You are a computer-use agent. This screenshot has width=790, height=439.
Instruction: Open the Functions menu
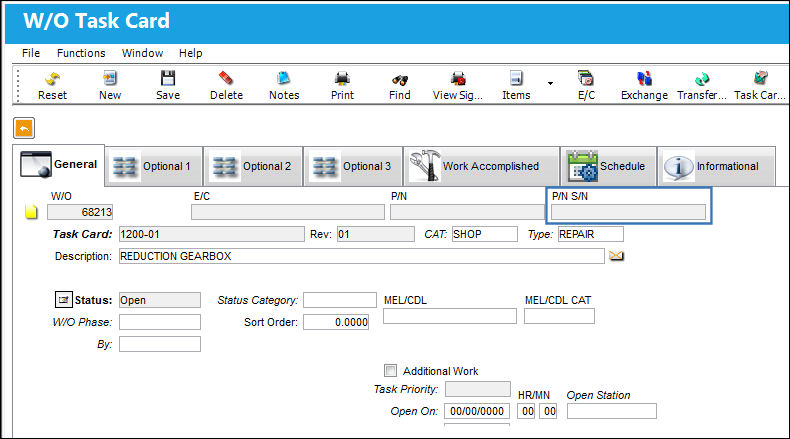pos(81,53)
